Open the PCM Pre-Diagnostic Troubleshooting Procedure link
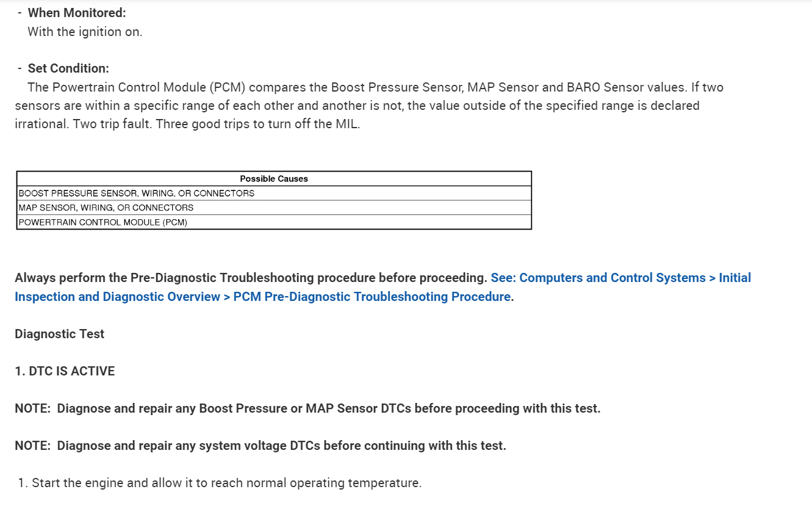812x514 pixels. point(372,297)
